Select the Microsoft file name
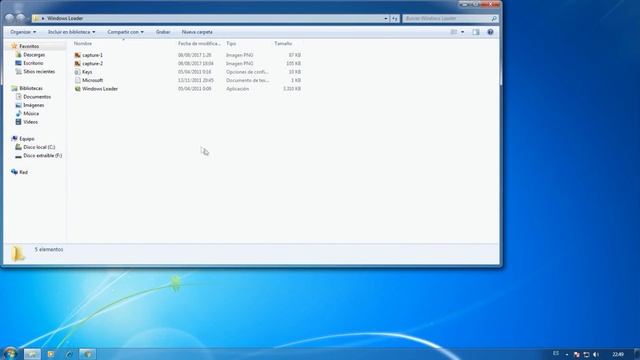The image size is (640, 360). [x=92, y=80]
